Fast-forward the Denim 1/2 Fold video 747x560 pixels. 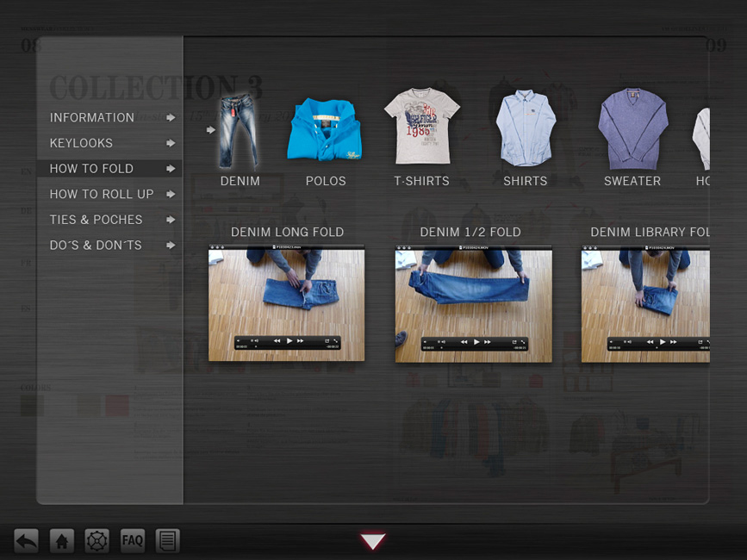coord(488,342)
